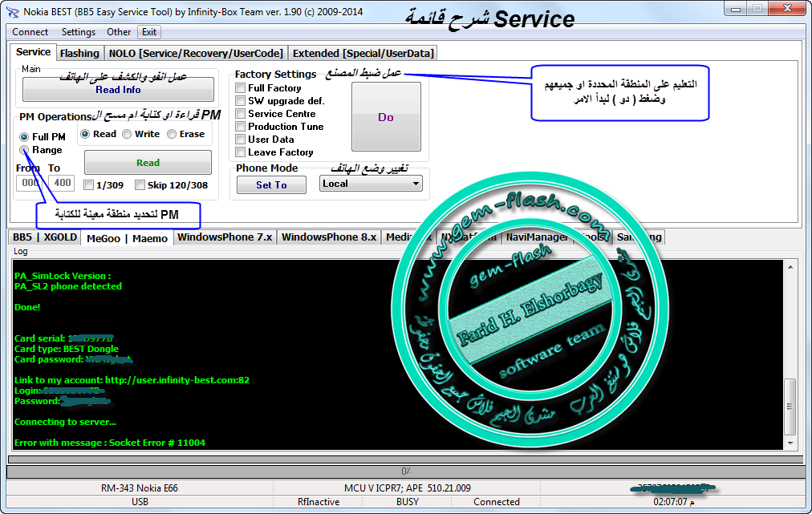Check the Full Factory option
812x514 pixels.
pyautogui.click(x=240, y=88)
